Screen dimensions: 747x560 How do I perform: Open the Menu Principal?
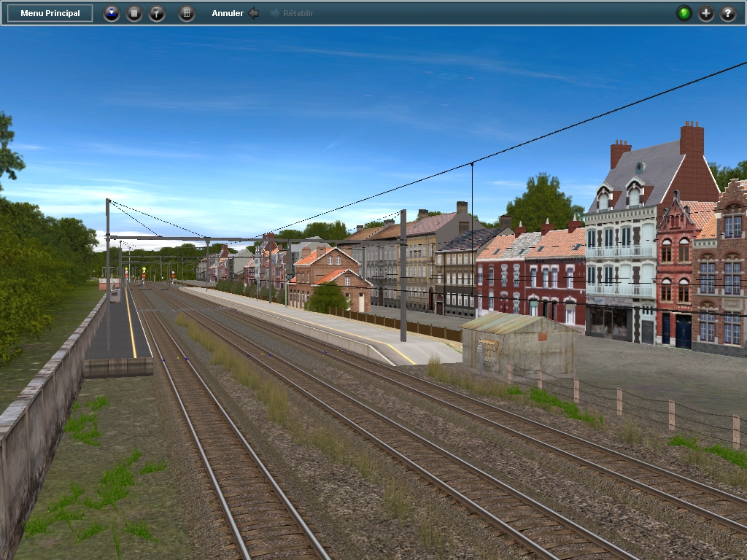tap(50, 13)
